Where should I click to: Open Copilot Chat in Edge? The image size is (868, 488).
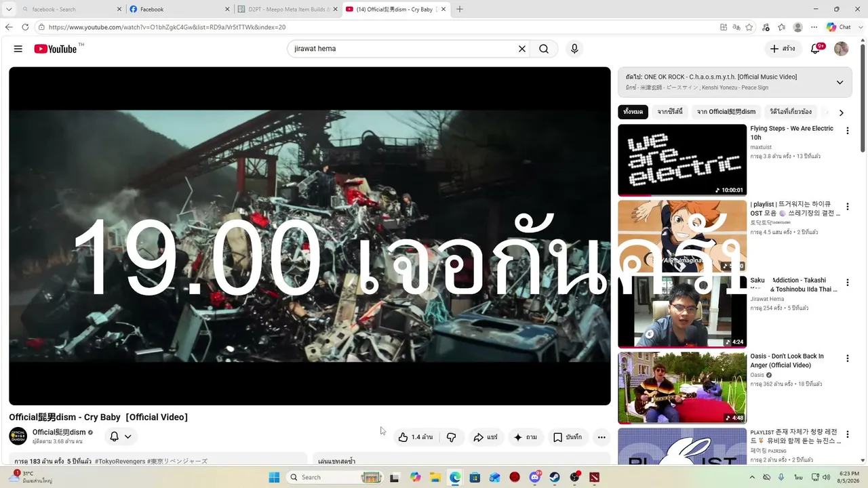coord(839,27)
